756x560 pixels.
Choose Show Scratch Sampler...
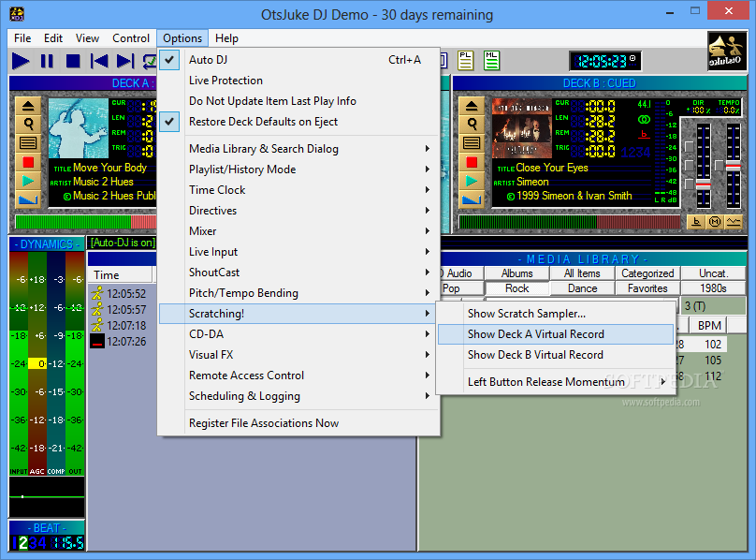point(556,314)
